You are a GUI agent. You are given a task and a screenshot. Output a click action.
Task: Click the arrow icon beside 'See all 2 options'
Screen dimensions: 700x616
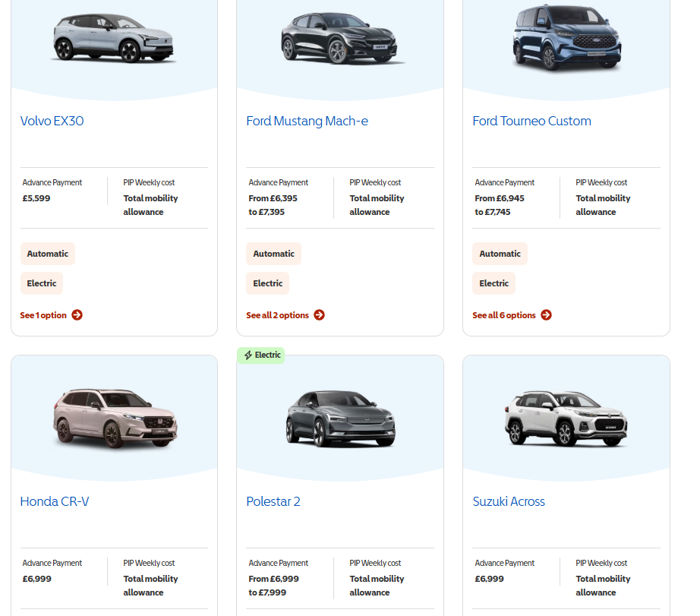(x=319, y=315)
